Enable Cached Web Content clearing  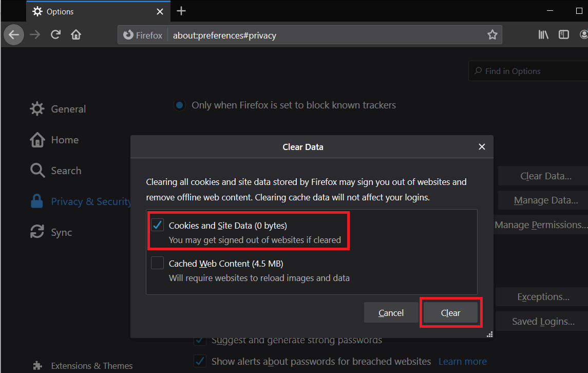[157, 263]
